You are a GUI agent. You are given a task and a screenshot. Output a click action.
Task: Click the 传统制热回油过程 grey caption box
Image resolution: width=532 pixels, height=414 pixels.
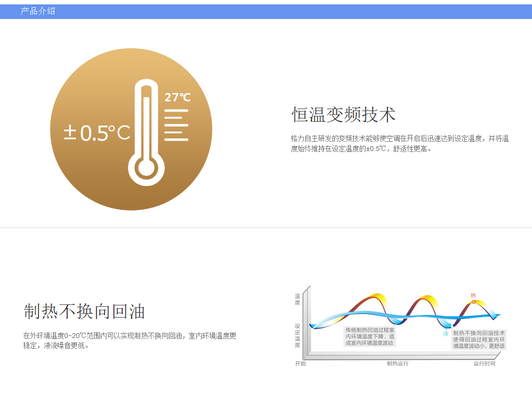point(370,337)
